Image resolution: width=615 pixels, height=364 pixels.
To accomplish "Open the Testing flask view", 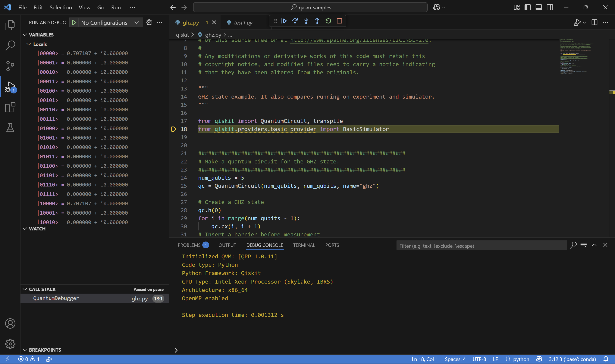I will coord(10,128).
